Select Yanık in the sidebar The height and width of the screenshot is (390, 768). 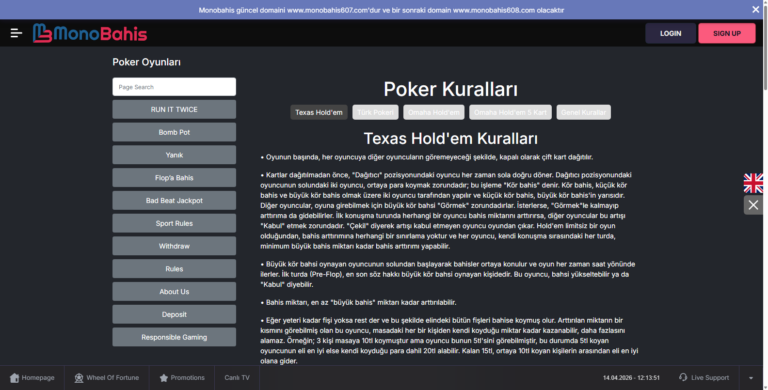click(x=174, y=155)
